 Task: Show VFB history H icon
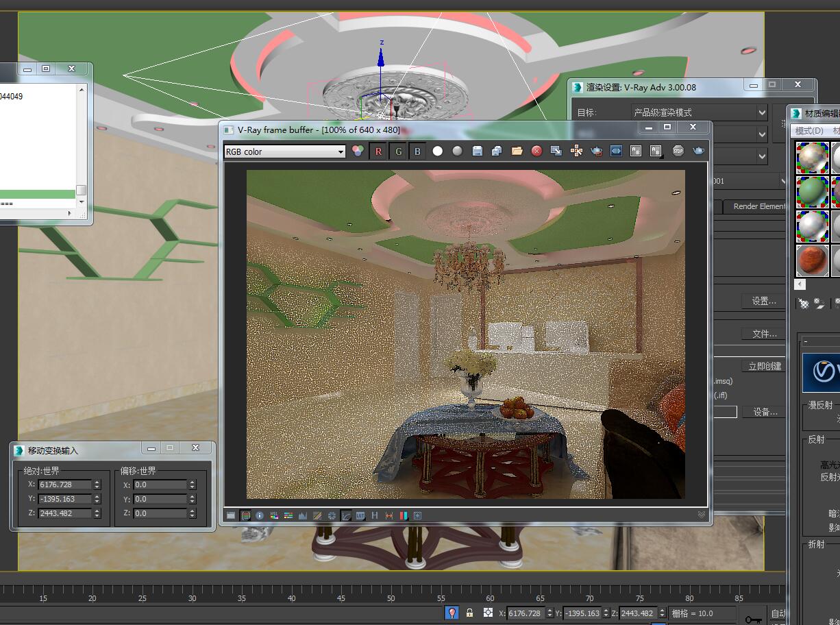375,515
